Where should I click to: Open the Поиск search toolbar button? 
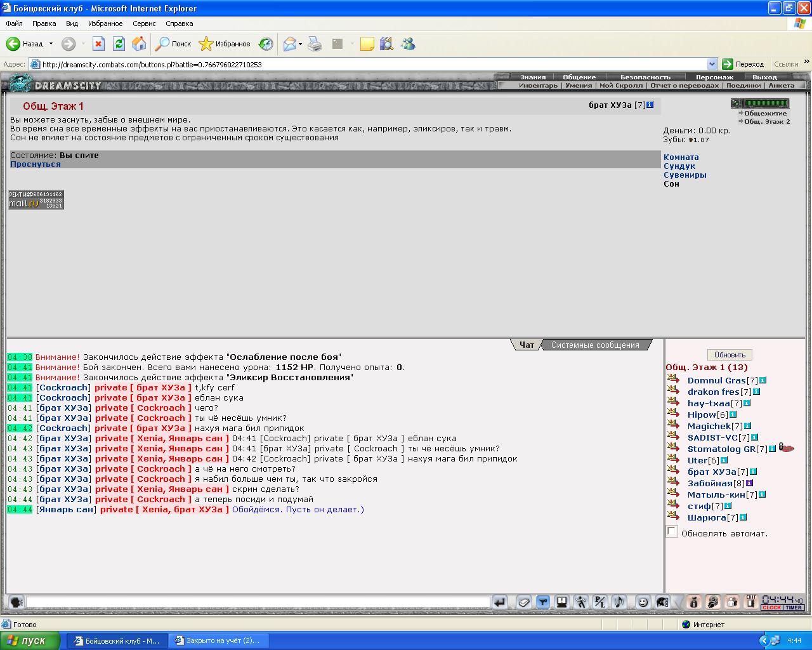[x=174, y=44]
